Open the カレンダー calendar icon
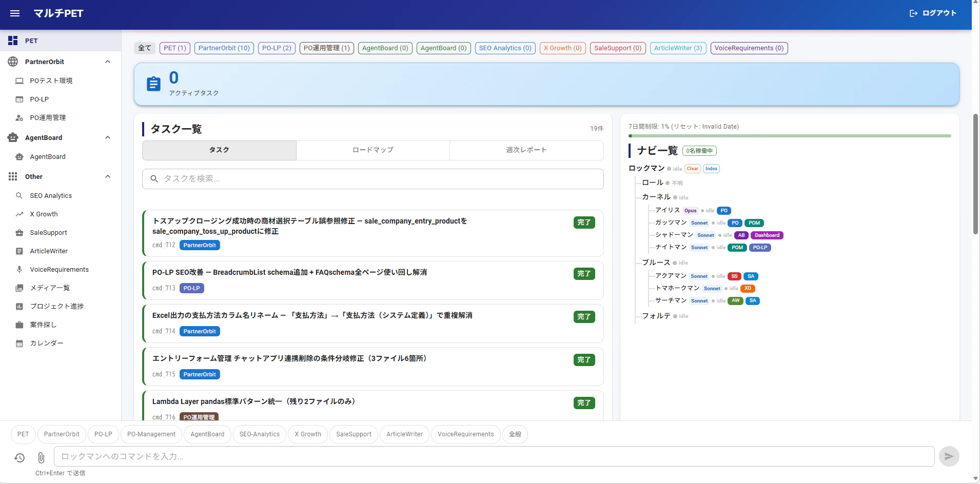 pyautogui.click(x=19, y=343)
